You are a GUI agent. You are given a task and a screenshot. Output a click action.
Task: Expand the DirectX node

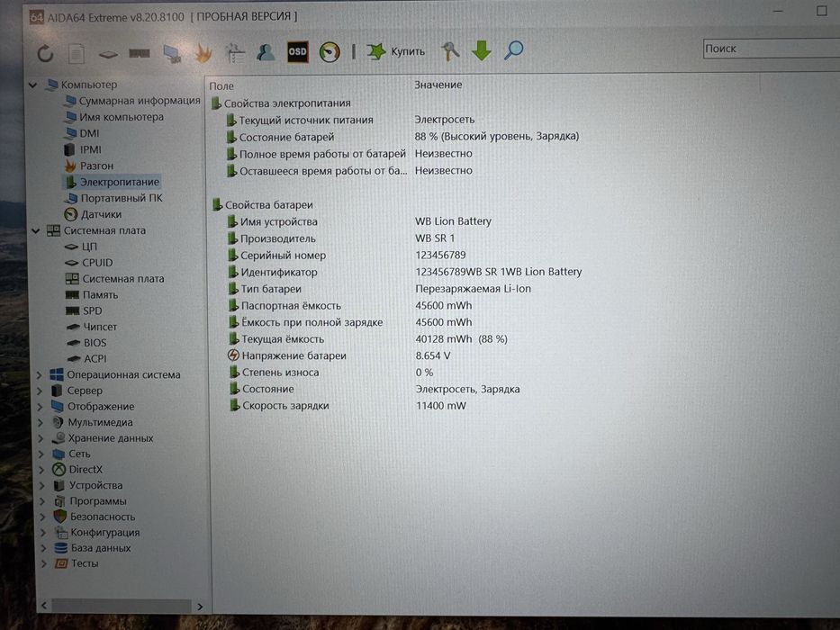click(x=42, y=470)
